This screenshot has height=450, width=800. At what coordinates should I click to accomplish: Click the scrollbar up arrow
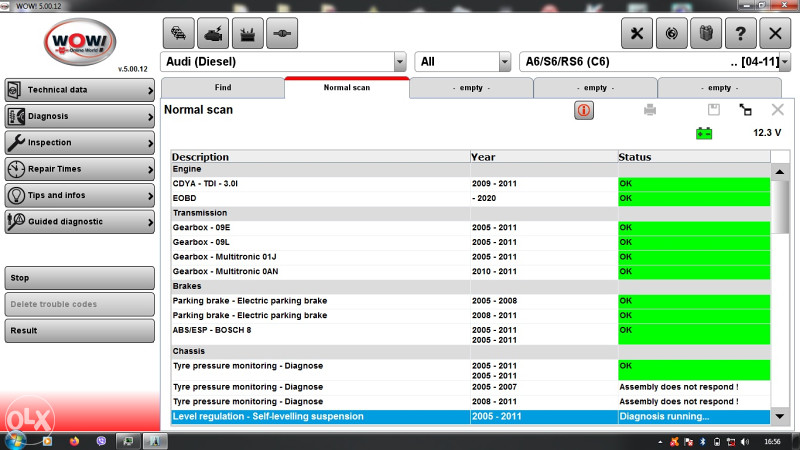780,172
